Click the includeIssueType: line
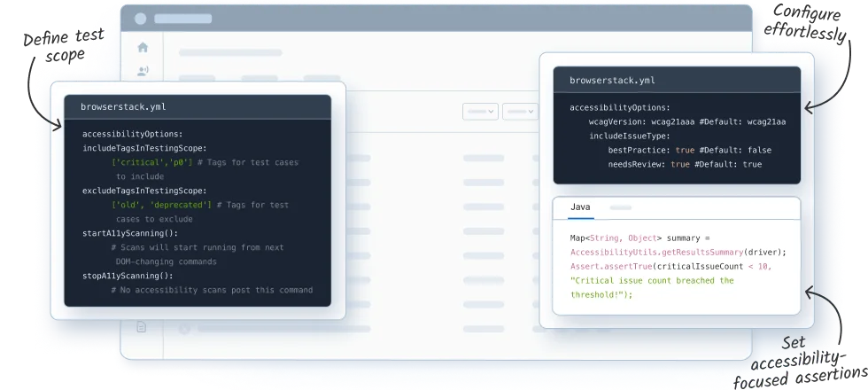The width and height of the screenshot is (868, 390). 630,136
